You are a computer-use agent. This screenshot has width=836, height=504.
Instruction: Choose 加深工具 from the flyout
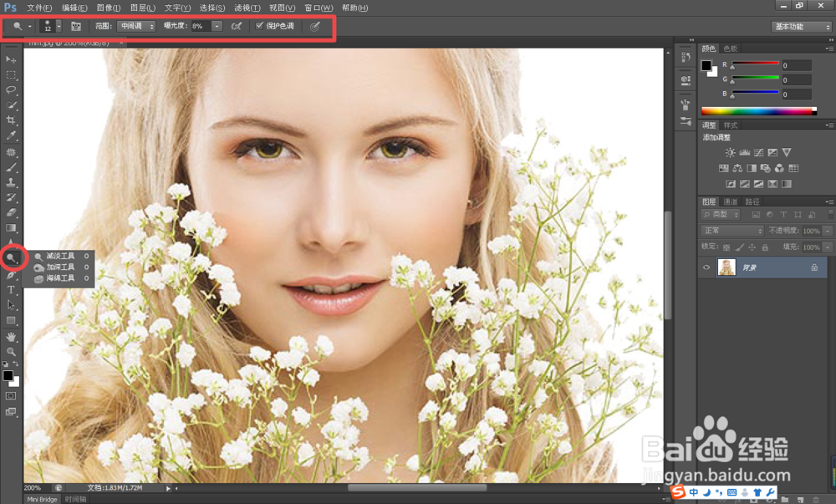[x=61, y=267]
